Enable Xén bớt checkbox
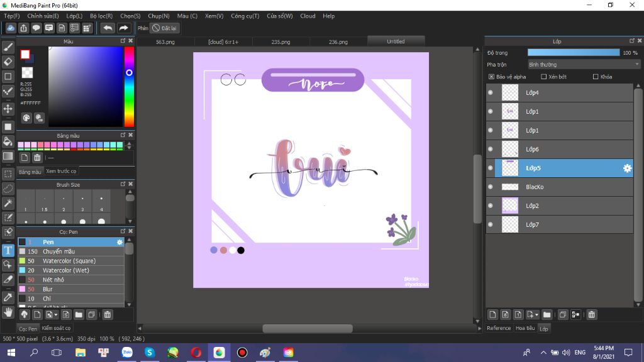 point(544,77)
